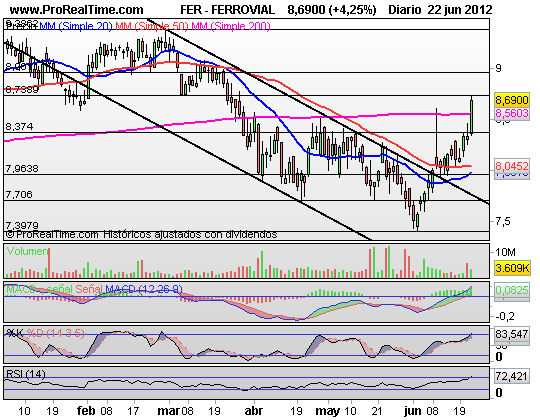
Task: Click the -0,2 MACD axis label
Action: pos(505,316)
